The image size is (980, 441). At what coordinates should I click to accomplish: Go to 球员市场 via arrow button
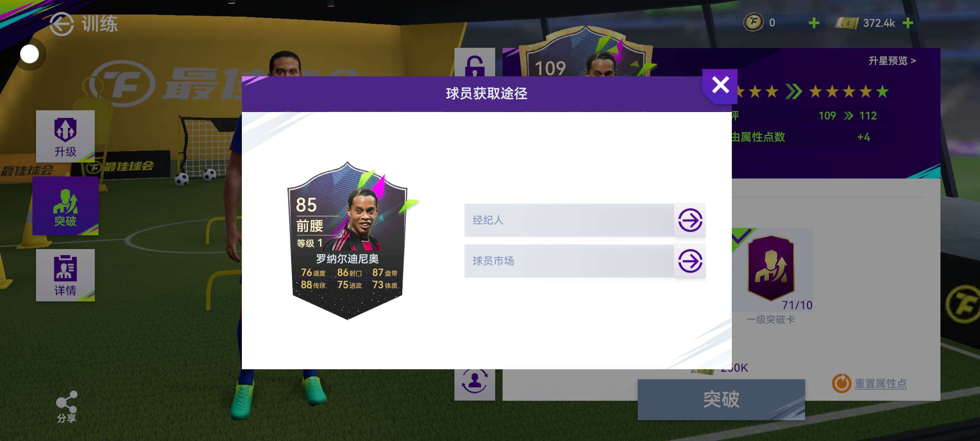(x=690, y=261)
